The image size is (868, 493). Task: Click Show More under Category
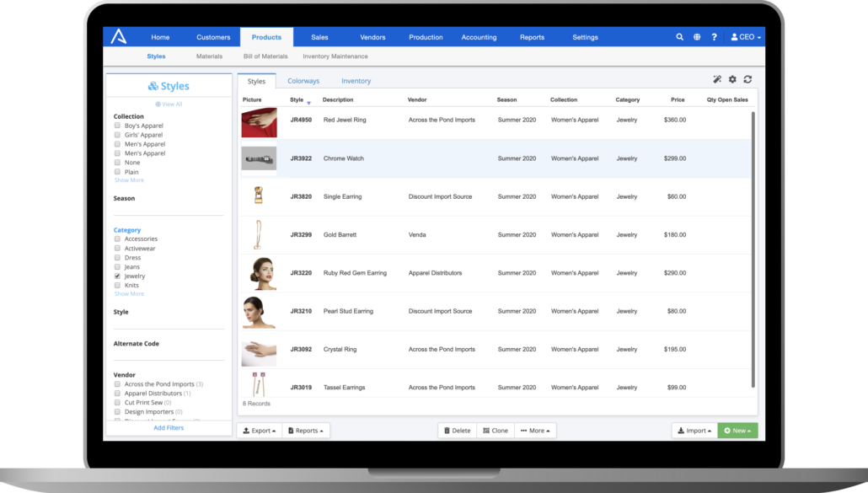[129, 294]
